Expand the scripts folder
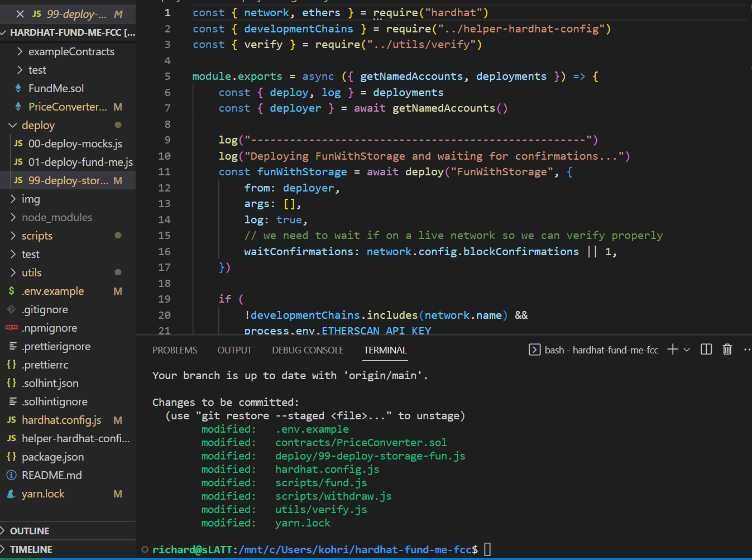Screen dimensions: 752x560 coord(68,236)
